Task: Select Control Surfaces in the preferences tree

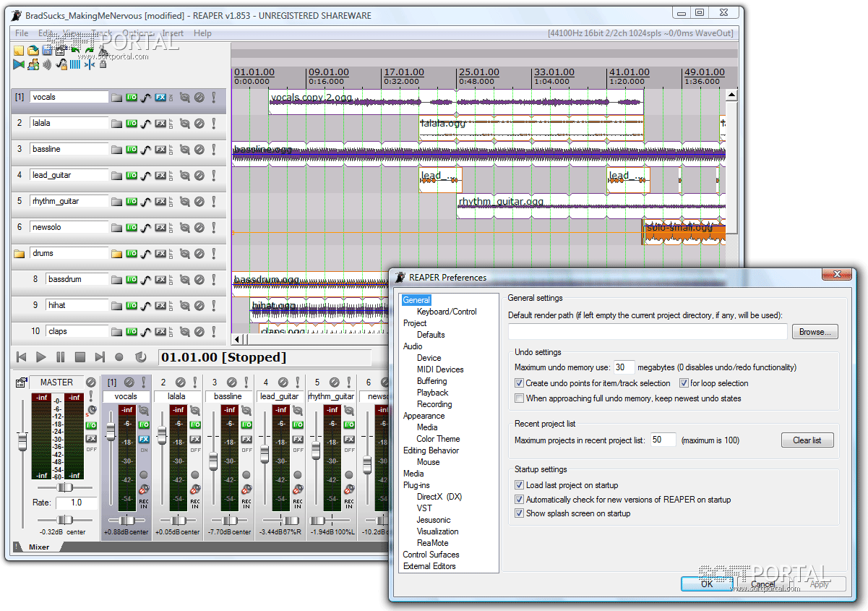Action: (431, 555)
